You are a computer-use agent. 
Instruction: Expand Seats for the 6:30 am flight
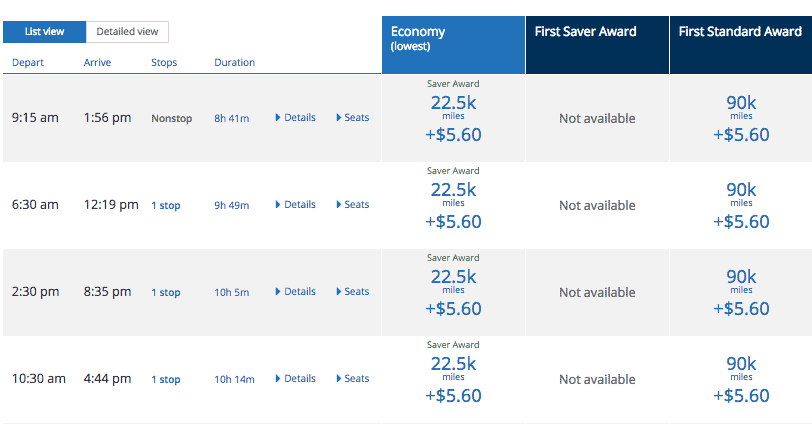pos(353,204)
